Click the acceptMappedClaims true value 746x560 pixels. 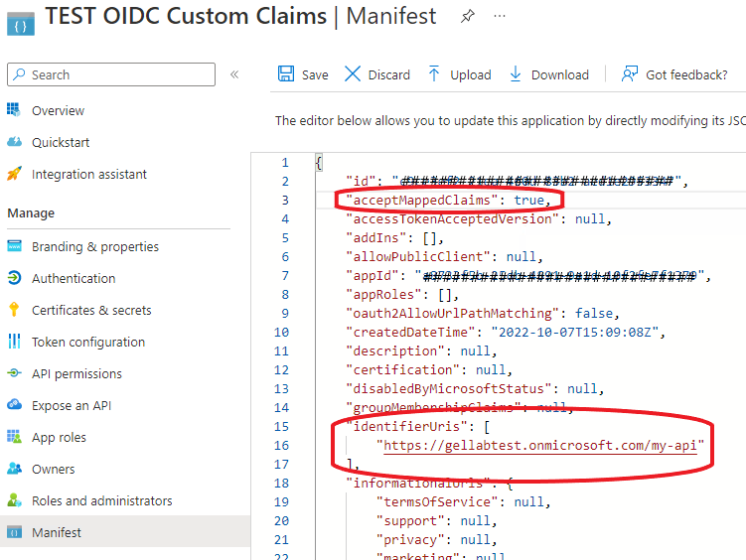click(x=528, y=201)
